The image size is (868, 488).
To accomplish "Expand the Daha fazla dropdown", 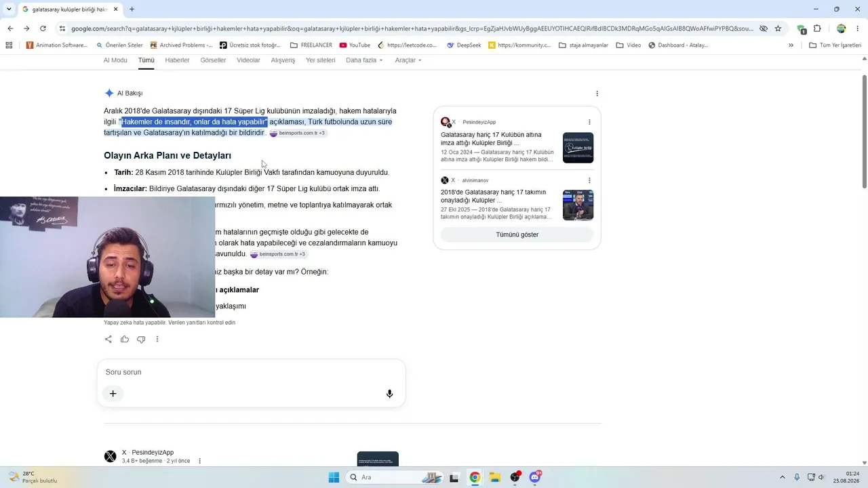I will tap(365, 60).
